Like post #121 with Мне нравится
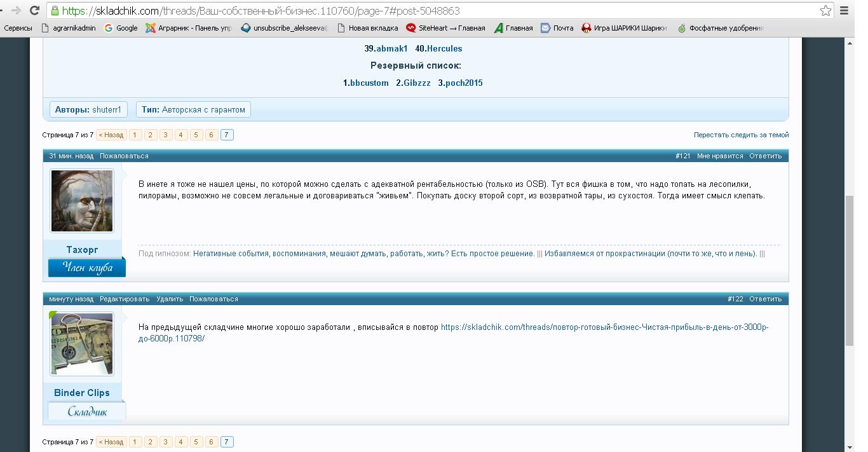Viewport: 868px width, 452px height. (720, 156)
